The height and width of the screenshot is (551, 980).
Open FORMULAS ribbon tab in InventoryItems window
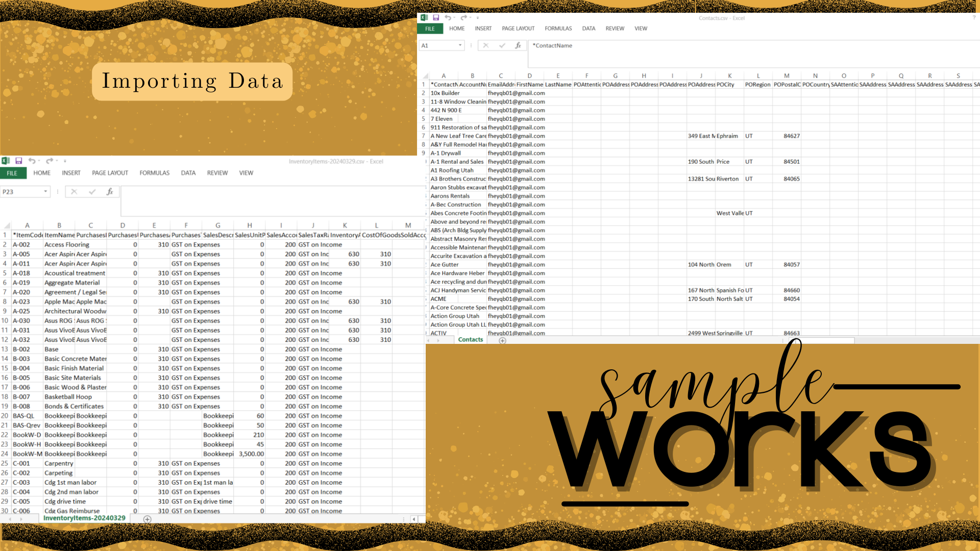point(154,173)
